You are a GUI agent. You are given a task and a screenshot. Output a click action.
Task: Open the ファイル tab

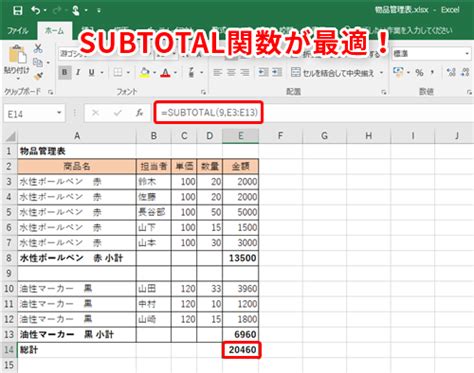pos(18,31)
